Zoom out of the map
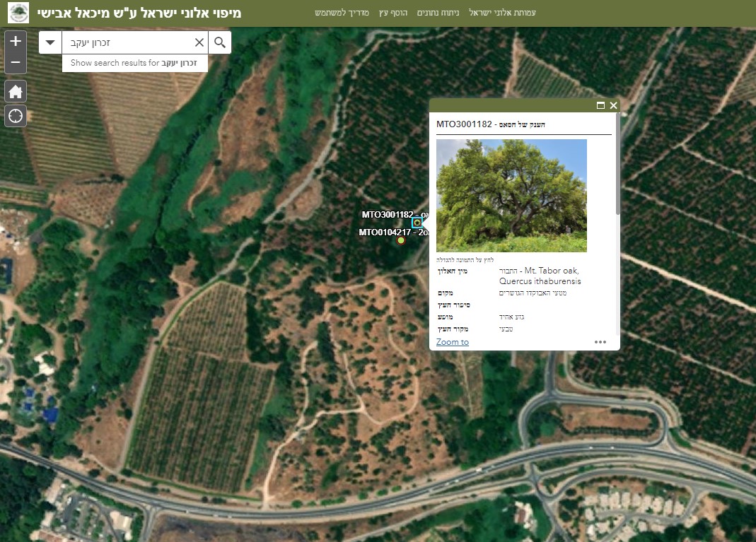Viewport: 756px width, 542px height. (x=16, y=63)
